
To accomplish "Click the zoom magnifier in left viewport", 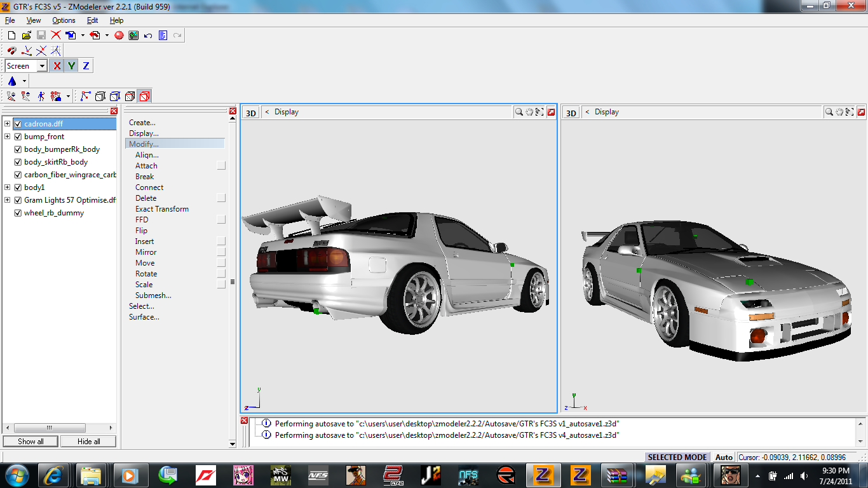I will click(x=519, y=112).
